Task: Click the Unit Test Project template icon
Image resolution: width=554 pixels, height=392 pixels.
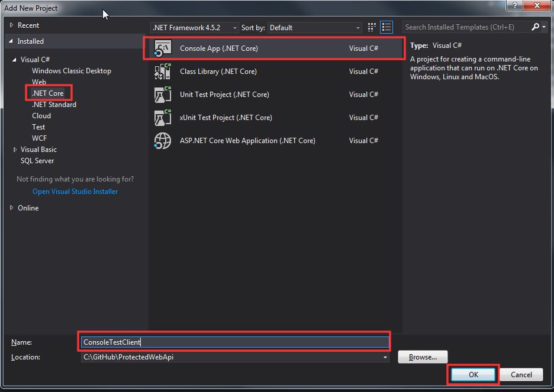Action: tap(163, 95)
